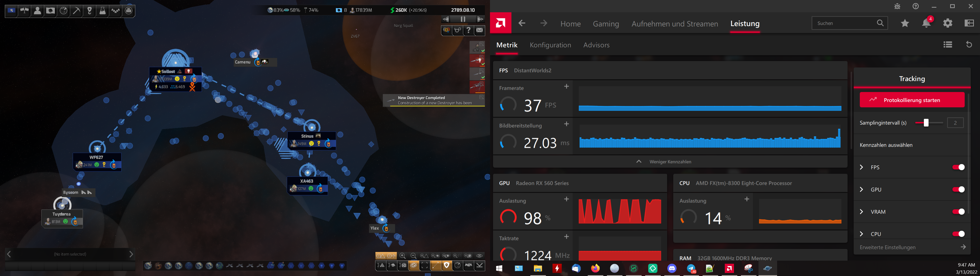Open Aufnehmen und Streamen tab
This screenshot has height=276, width=980.
click(x=675, y=24)
